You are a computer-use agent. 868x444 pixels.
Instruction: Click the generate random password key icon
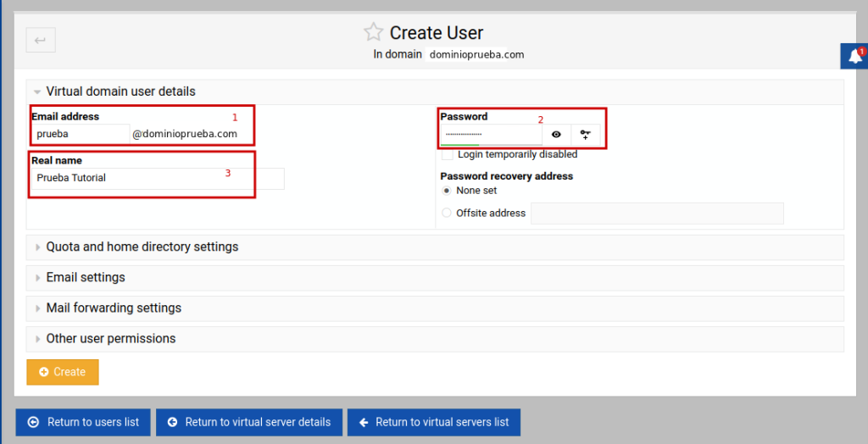tap(585, 135)
